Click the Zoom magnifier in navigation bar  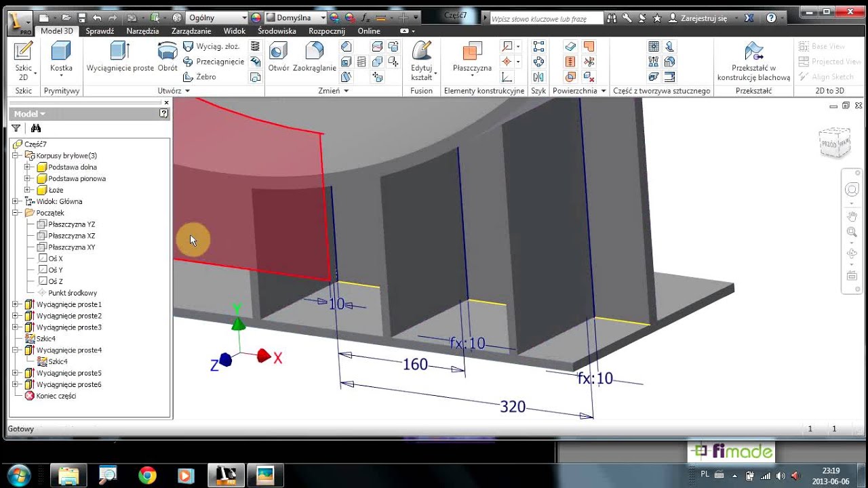coord(852,232)
